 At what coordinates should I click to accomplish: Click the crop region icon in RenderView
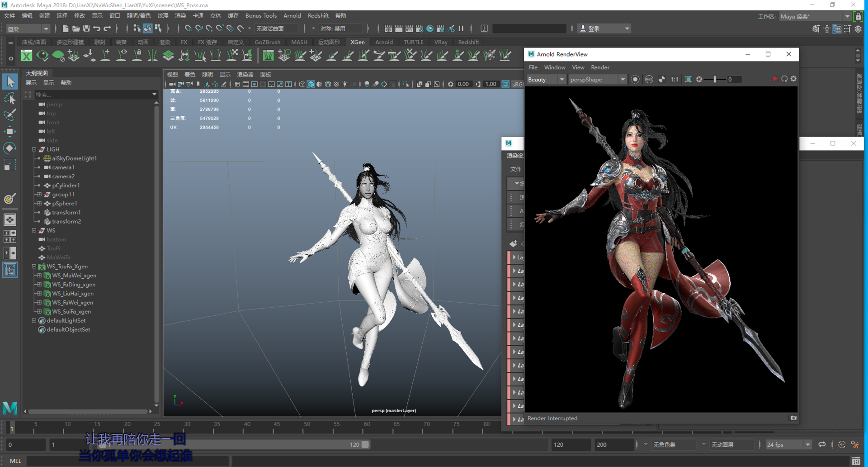[x=688, y=80]
